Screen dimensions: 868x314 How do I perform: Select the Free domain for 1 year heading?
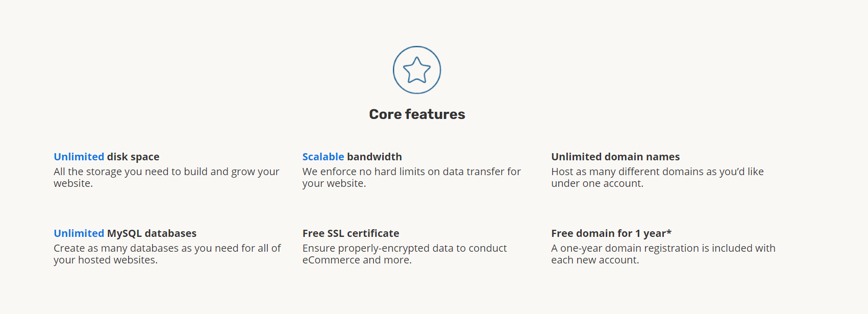[611, 233]
